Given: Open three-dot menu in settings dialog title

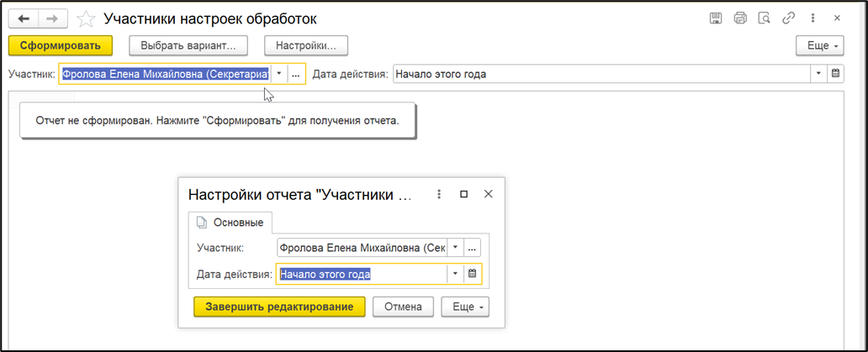Looking at the screenshot, I should tap(440, 194).
